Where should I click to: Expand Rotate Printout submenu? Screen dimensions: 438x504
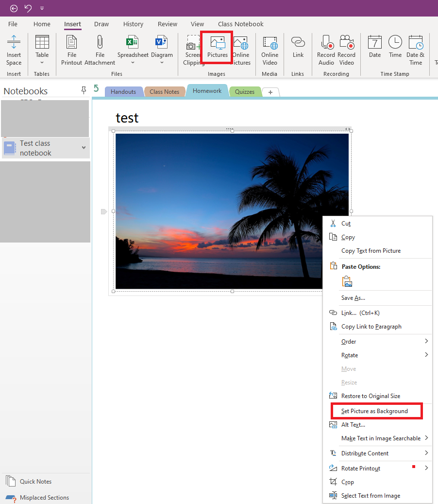click(x=378, y=469)
